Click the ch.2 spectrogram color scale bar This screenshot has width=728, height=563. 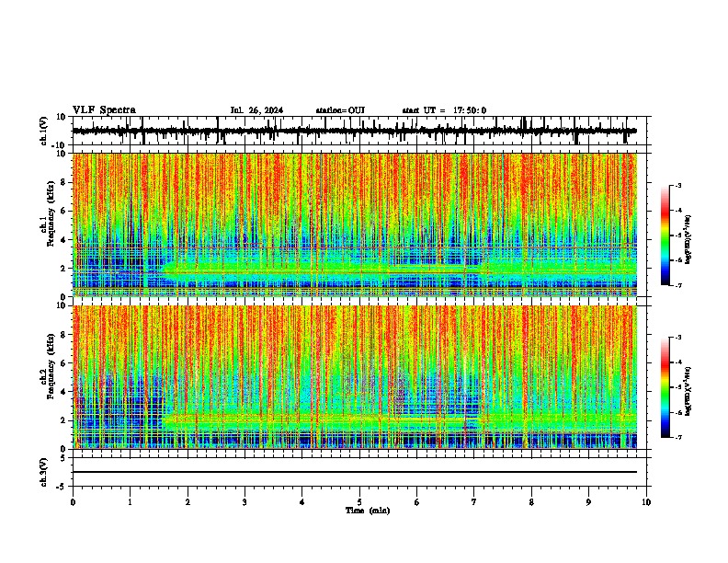tap(665, 387)
